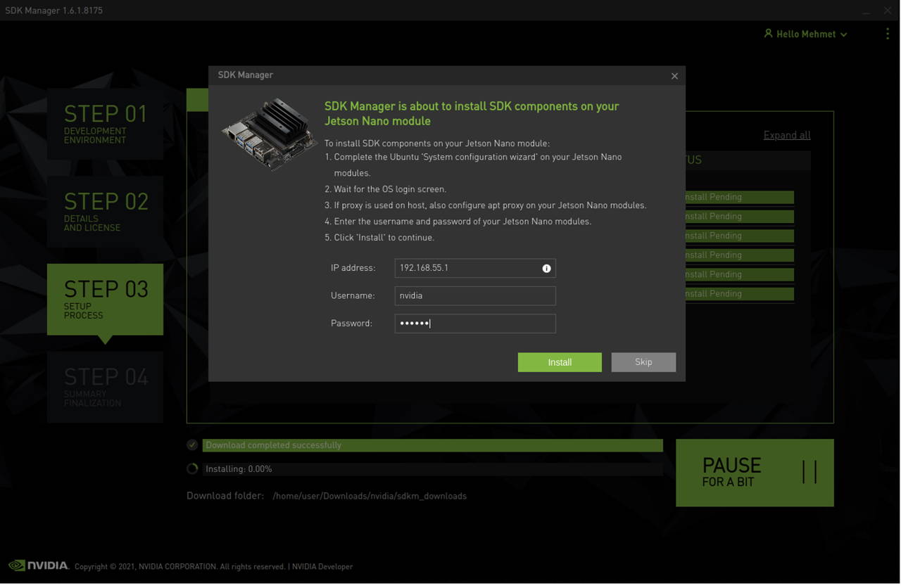Select Step 04 Summary Finalization
The width and height of the screenshot is (901, 588).
(x=105, y=388)
